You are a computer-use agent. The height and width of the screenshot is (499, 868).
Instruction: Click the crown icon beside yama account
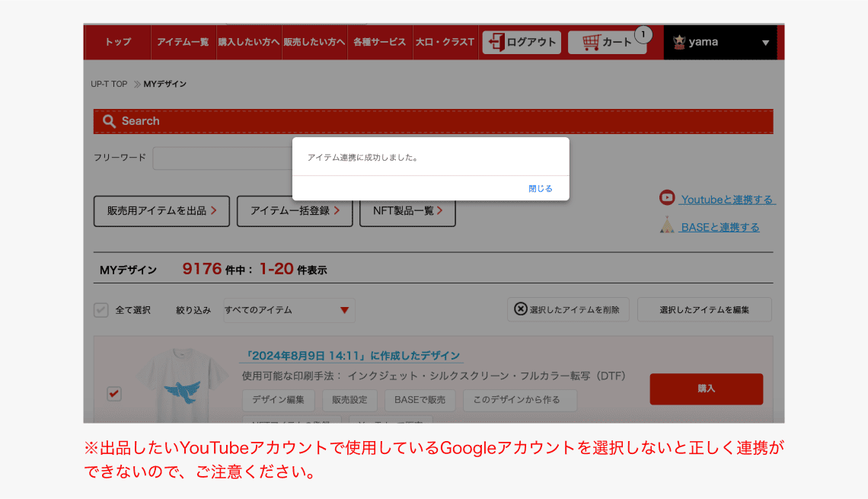[680, 42]
